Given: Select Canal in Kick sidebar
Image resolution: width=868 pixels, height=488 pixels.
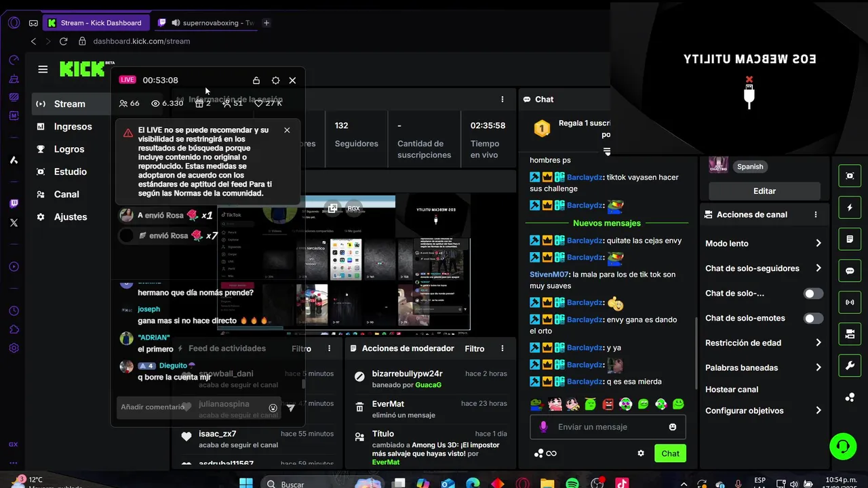Looking at the screenshot, I should pyautogui.click(x=67, y=195).
